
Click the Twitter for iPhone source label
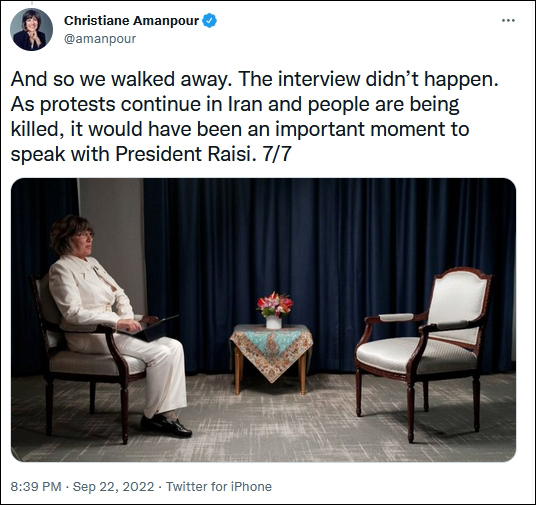(219, 486)
